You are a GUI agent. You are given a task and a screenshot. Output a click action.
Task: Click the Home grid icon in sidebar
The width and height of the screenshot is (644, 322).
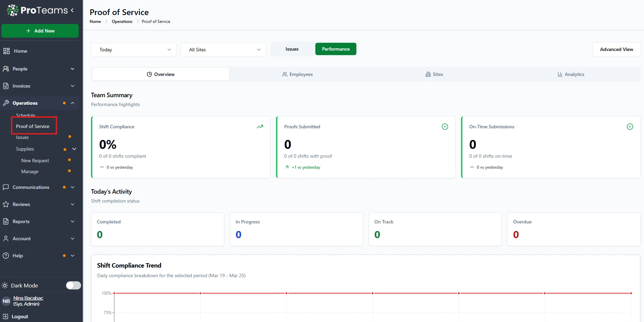pyautogui.click(x=6, y=51)
